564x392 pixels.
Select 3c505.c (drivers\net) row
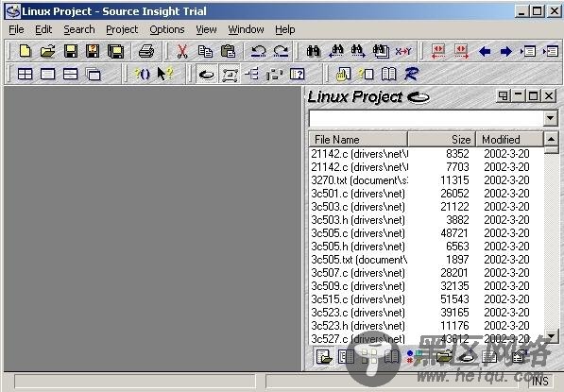pos(426,233)
